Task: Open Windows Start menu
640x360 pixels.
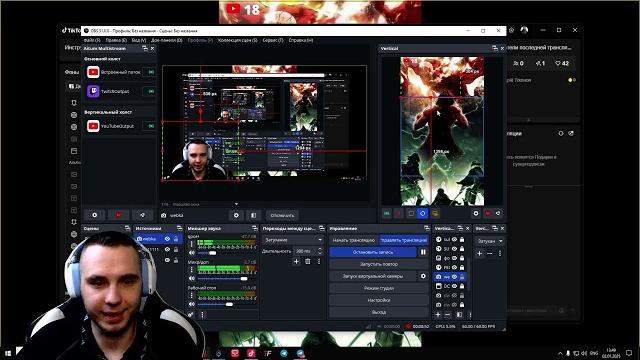Action: (x=7, y=352)
